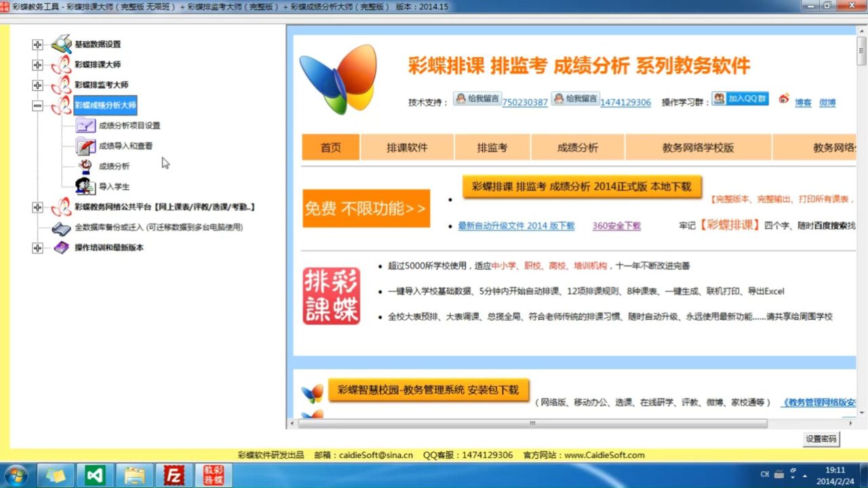Open the 微博 link
The height and width of the screenshot is (488, 868).
(827, 102)
